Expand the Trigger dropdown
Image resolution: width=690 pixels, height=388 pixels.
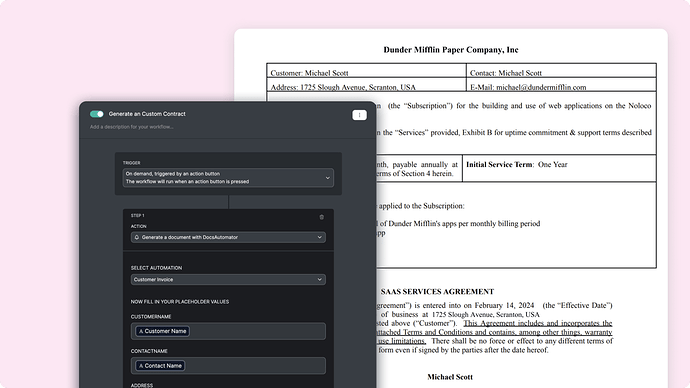228,178
